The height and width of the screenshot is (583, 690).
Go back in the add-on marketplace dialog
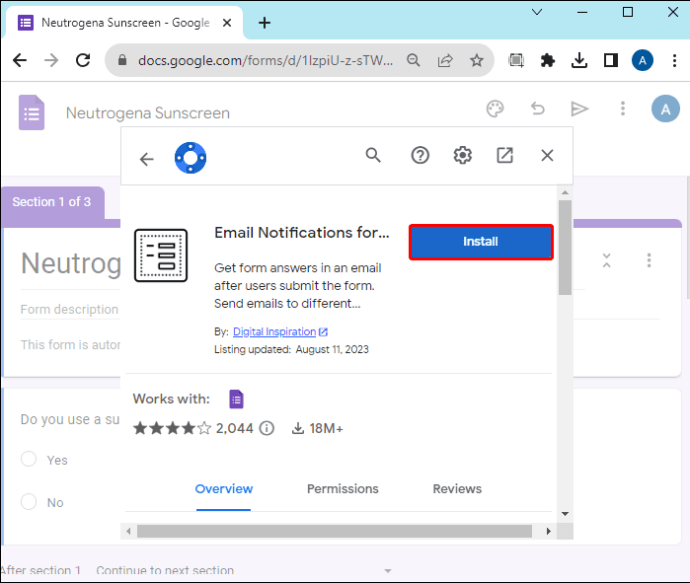147,158
